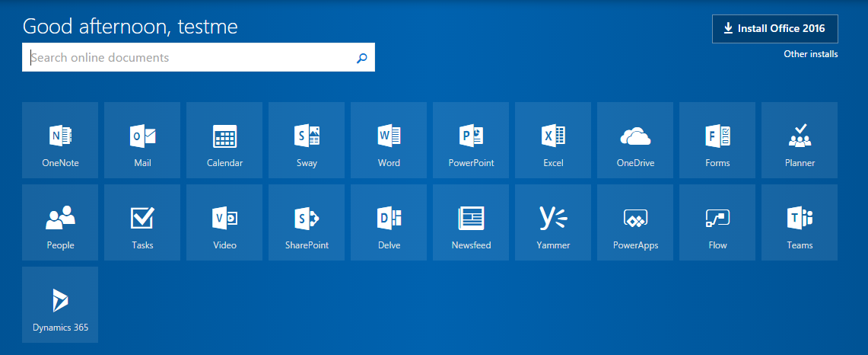The height and width of the screenshot is (355, 868).
Task: Open the Mail app tile
Action: [142, 139]
